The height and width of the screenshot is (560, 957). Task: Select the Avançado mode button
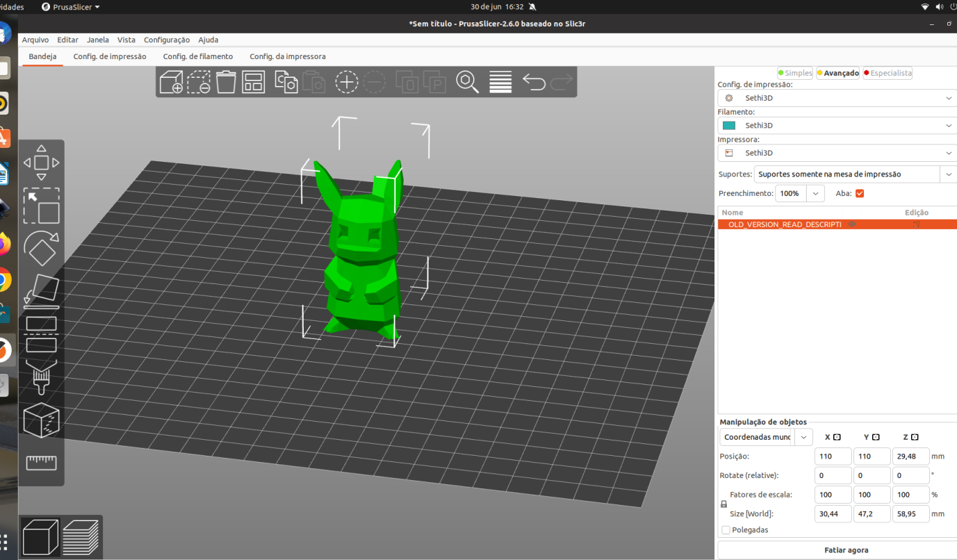point(837,73)
